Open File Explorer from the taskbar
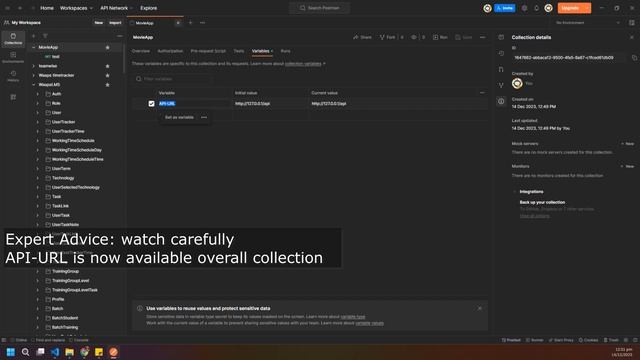Viewport: 640px width, 360px height. pyautogui.click(x=69, y=352)
